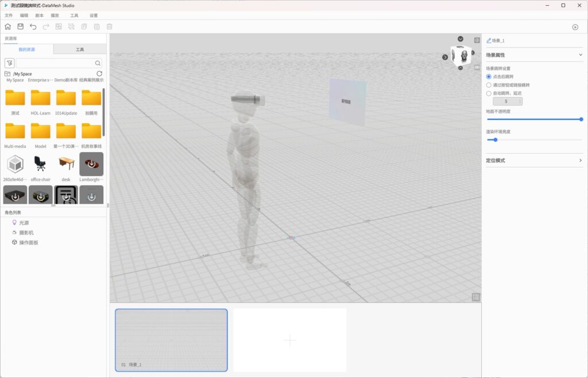Open the scene list icon at viewport corner
This screenshot has height=378, width=588.
[x=475, y=297]
